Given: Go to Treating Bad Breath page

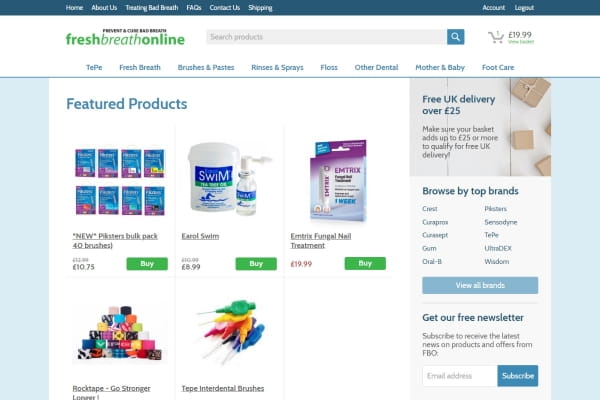Looking at the screenshot, I should [x=152, y=8].
